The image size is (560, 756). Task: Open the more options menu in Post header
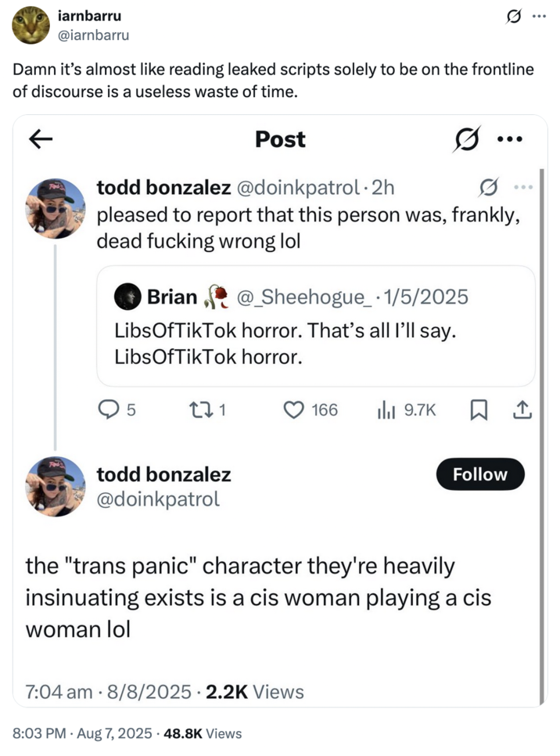pyautogui.click(x=510, y=139)
